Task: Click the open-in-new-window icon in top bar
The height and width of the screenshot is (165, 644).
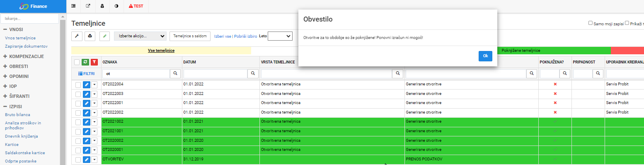Action: pyautogui.click(x=88, y=6)
